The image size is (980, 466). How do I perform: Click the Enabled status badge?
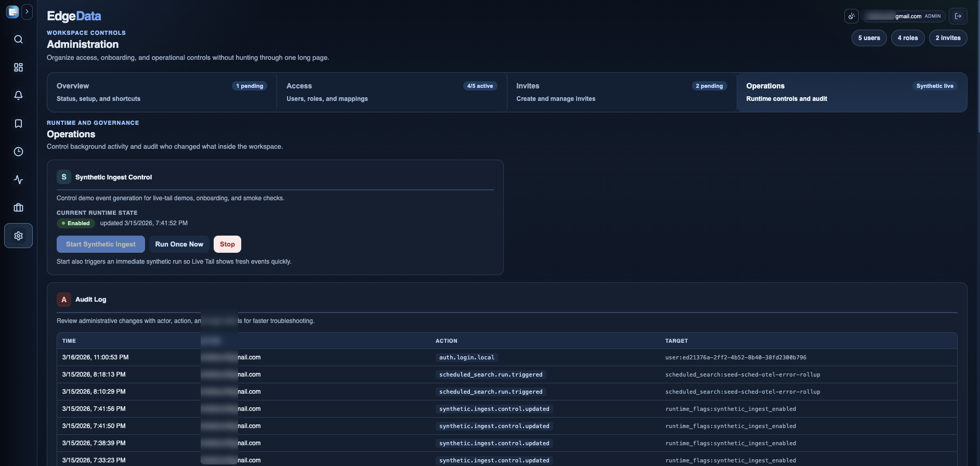point(76,223)
